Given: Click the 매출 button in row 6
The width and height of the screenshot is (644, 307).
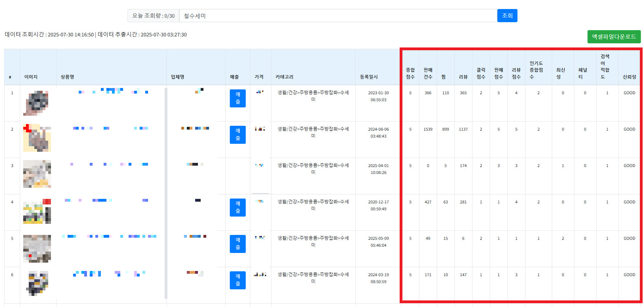Looking at the screenshot, I should [x=237, y=280].
